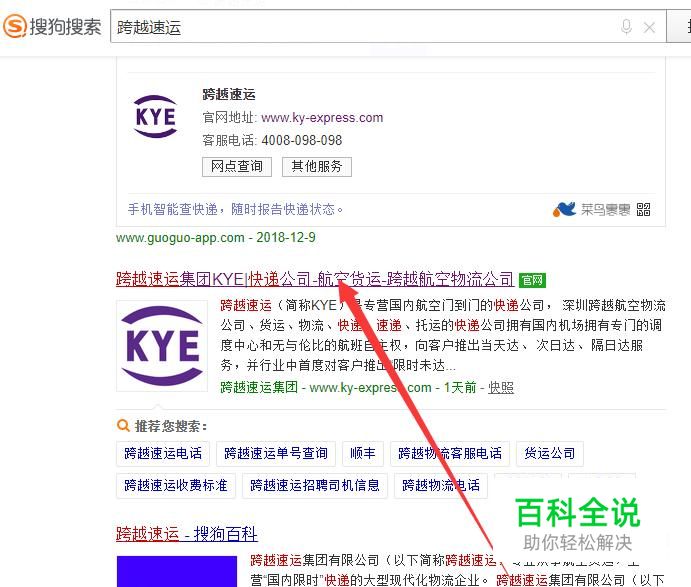The height and width of the screenshot is (587, 691).
Task: Click customer service number 4008-098-098
Action: click(302, 141)
